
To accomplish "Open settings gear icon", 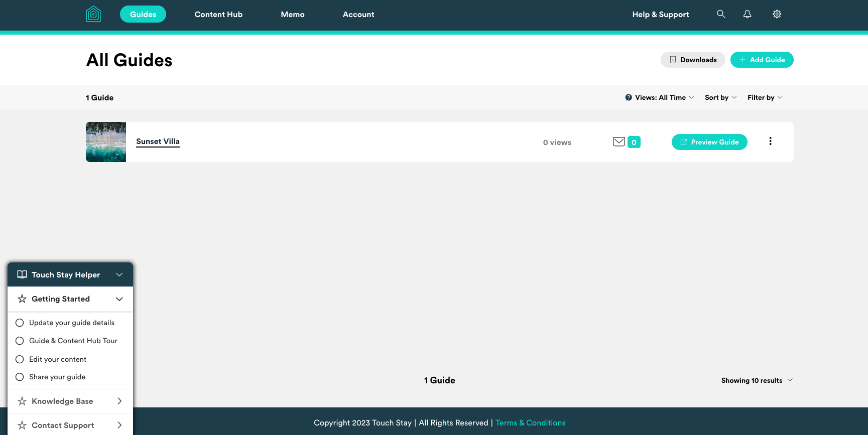I will tap(777, 14).
